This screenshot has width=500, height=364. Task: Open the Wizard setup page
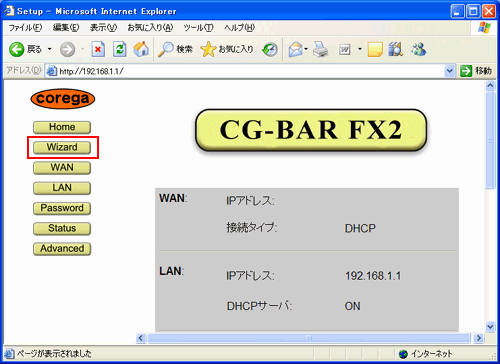coord(62,147)
